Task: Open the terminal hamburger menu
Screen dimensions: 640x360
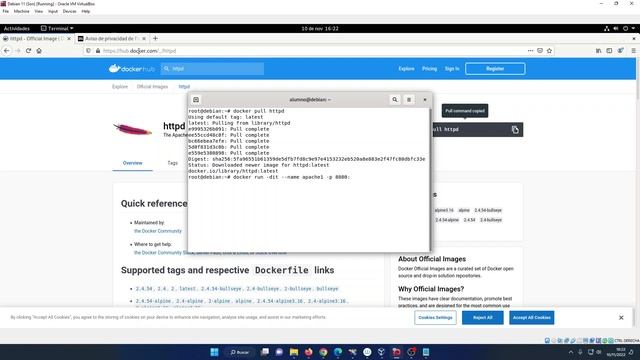Action: pyautogui.click(x=409, y=100)
